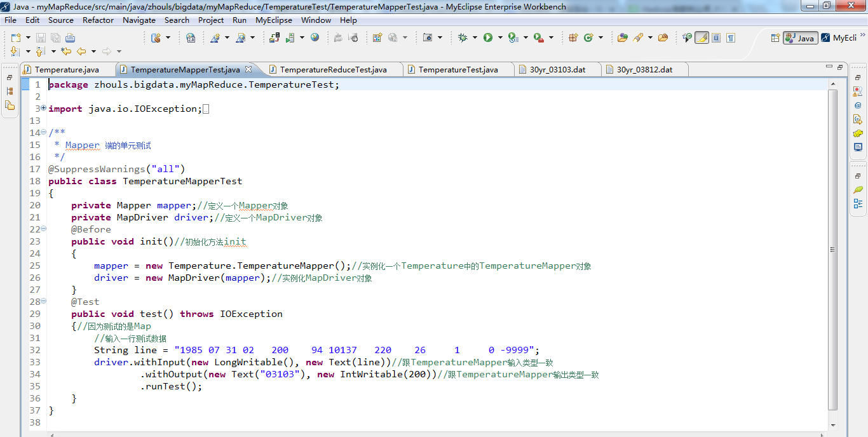Viewport: 868px width, 437px height.
Task: Open the Refactor menu
Action: pyautogui.click(x=98, y=20)
